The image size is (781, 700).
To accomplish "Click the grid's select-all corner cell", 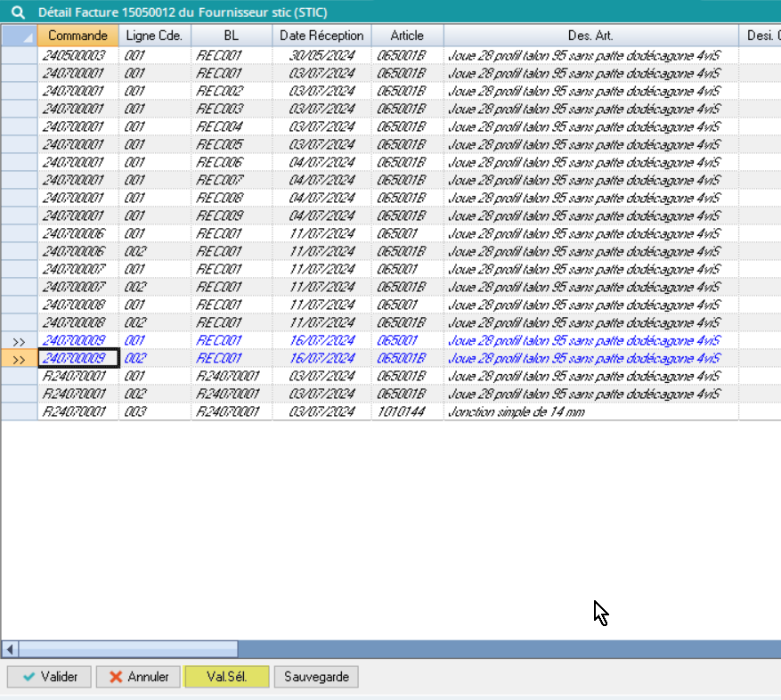I will 19,36.
